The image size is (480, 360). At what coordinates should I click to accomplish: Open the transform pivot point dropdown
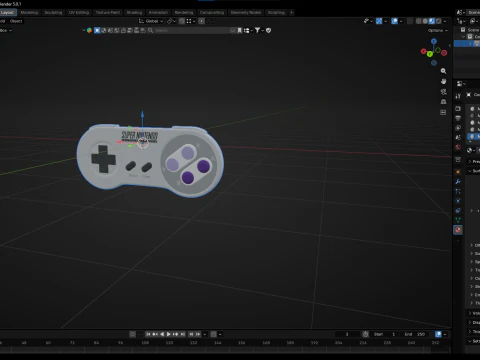(x=171, y=21)
